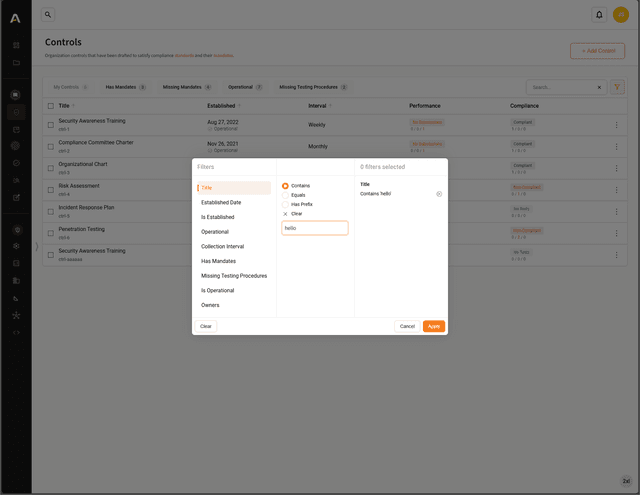Select the Owners filter category
The image size is (640, 495).
tap(210, 305)
